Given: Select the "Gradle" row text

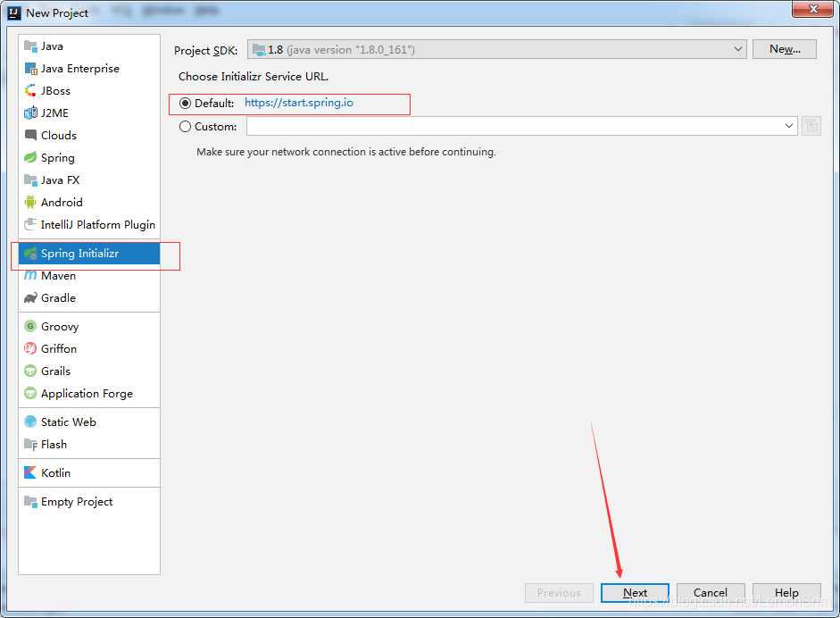Looking at the screenshot, I should [x=58, y=298].
